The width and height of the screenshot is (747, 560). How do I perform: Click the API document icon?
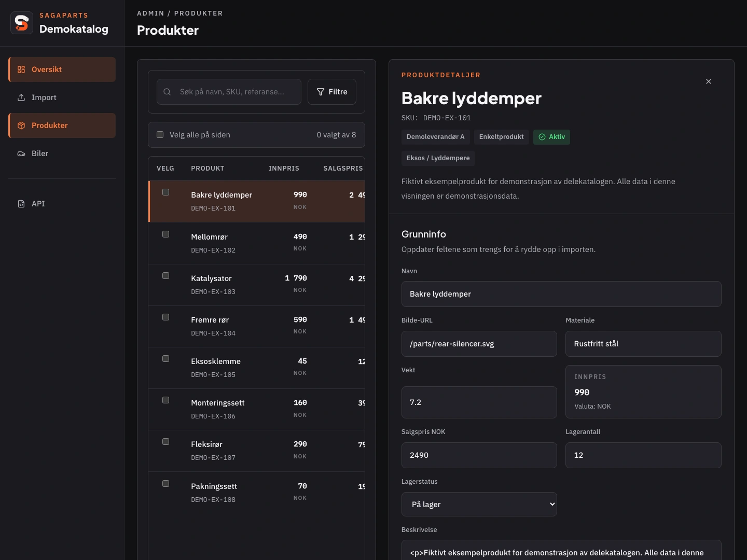tap(21, 204)
